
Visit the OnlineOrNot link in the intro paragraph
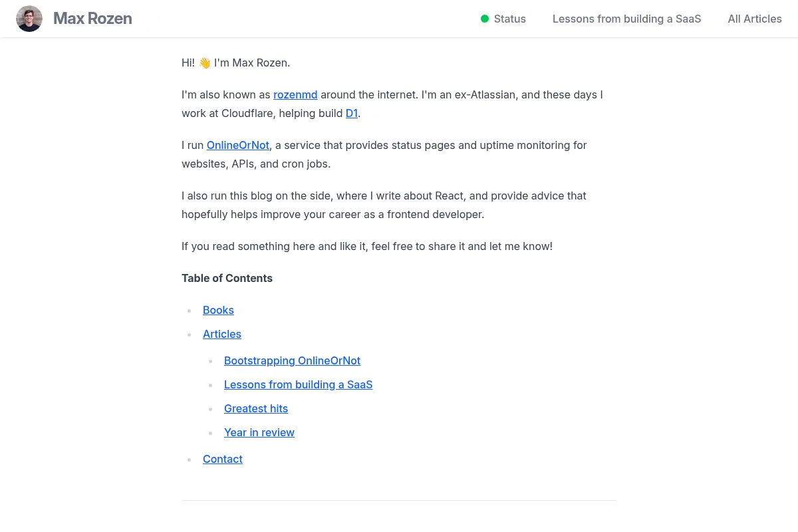tap(238, 145)
